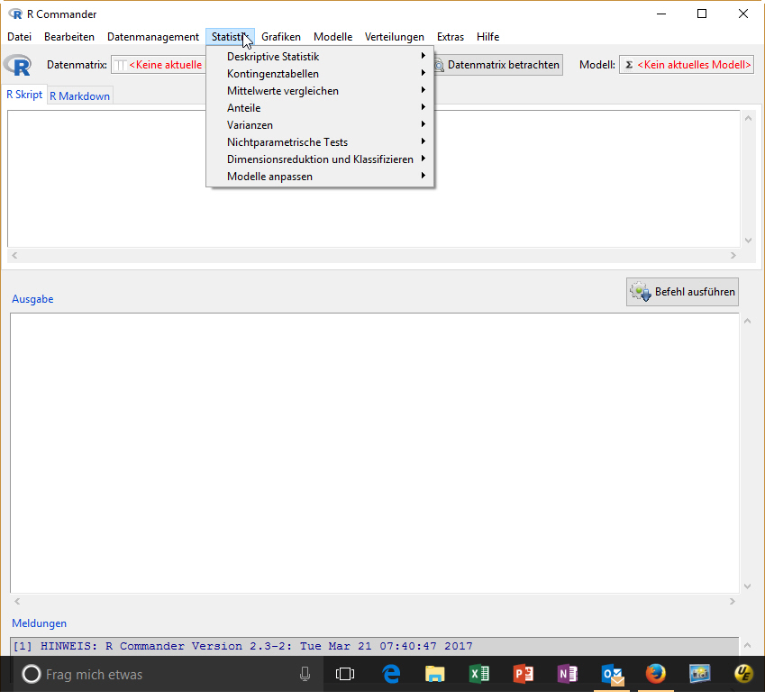Click the R logo icon in toolbar
Viewport: 765px width, 700px height.
(x=17, y=65)
